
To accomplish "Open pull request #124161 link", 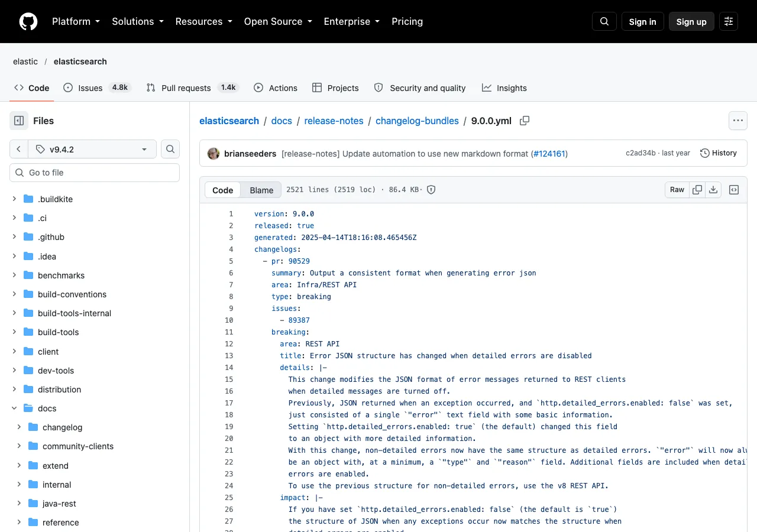I will [x=549, y=154].
